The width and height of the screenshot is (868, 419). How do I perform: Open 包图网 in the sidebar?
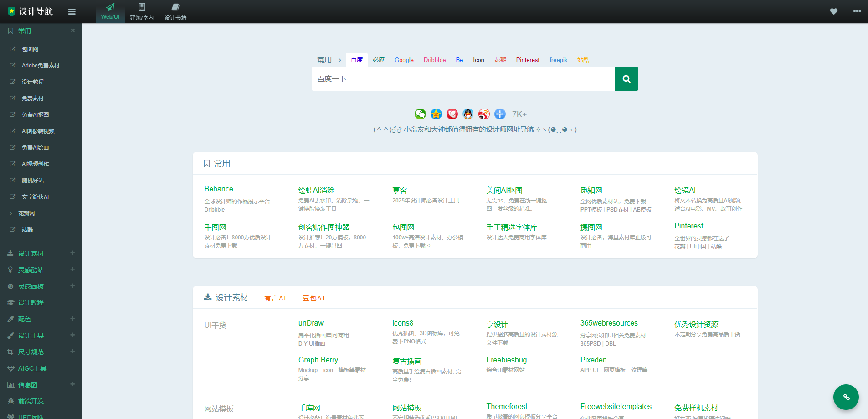point(30,49)
